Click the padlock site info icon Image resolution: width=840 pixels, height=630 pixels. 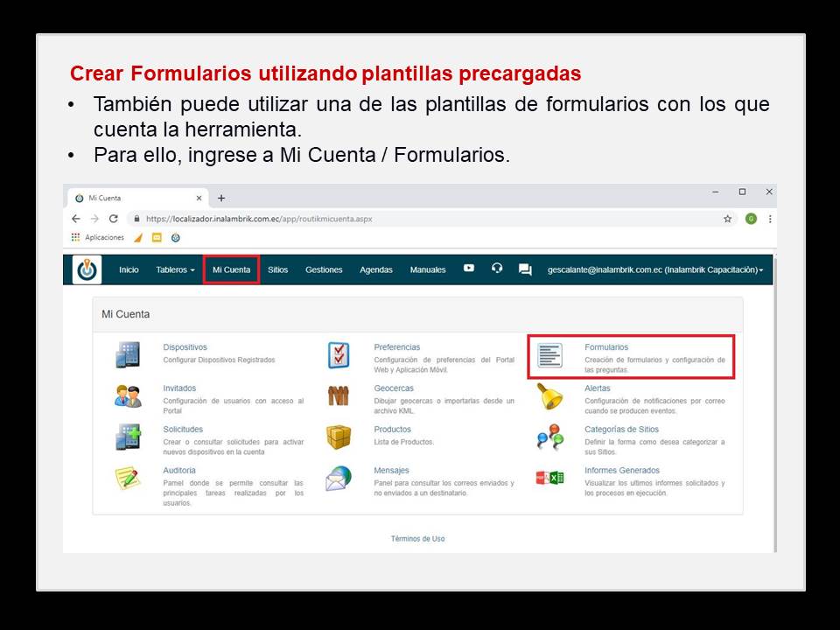tap(136, 219)
